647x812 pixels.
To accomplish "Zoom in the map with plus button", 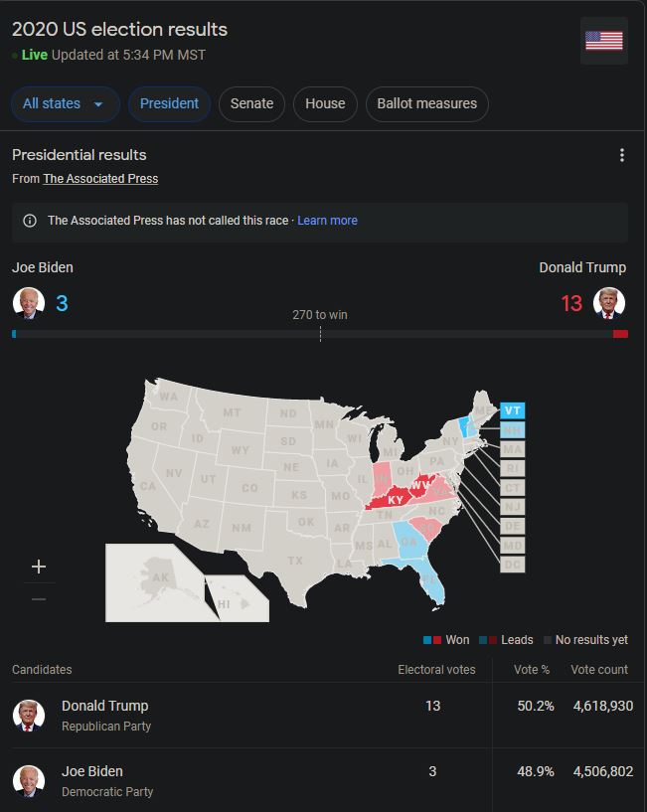I will [x=39, y=567].
